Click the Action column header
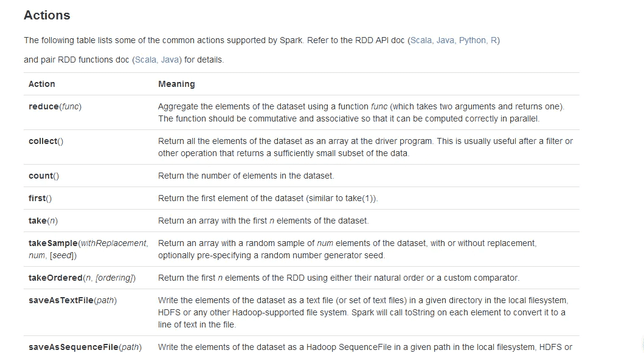Viewport: 644px width, 353px height. (41, 84)
